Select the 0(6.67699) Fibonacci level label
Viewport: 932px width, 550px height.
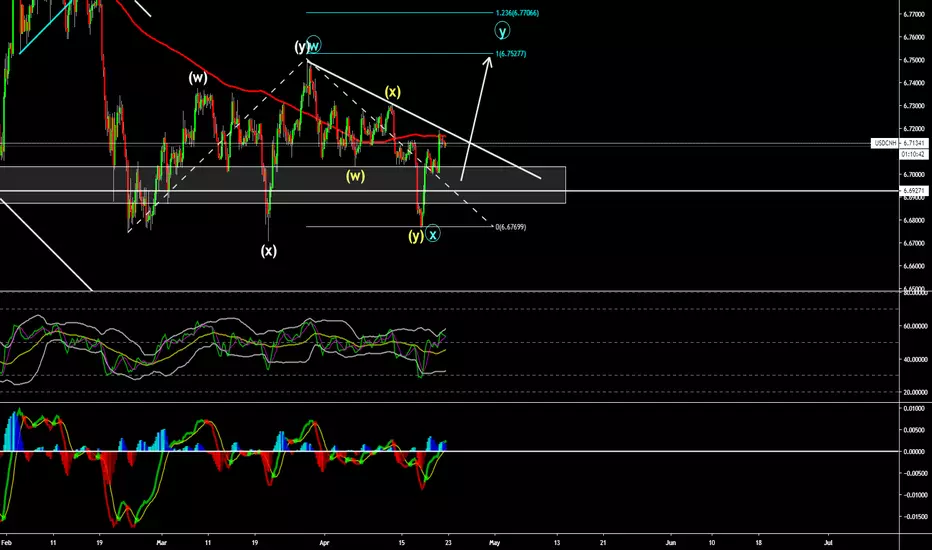pos(511,227)
